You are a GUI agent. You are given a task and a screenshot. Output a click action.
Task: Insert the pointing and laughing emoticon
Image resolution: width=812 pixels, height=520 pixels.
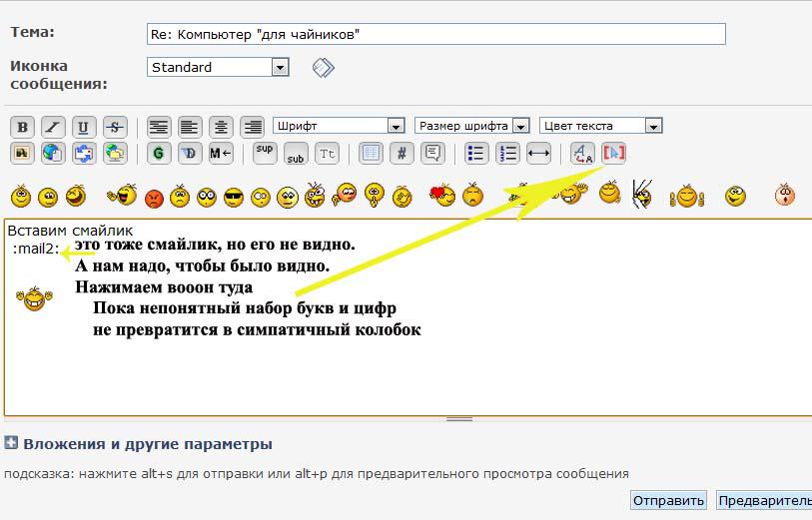(122, 196)
